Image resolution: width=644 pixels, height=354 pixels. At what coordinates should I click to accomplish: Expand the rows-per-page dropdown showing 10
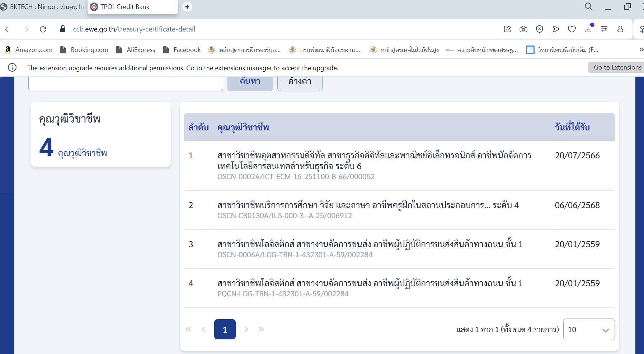589,329
